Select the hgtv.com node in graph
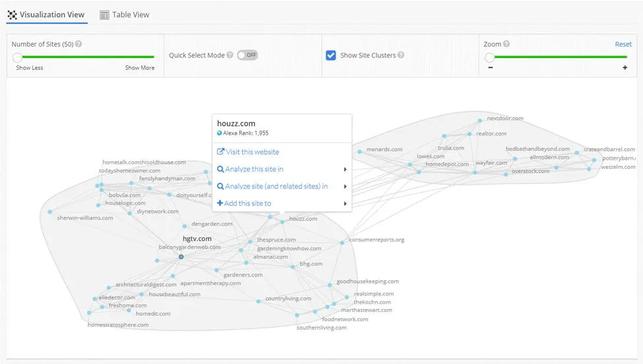This screenshot has width=643, height=364. click(181, 257)
